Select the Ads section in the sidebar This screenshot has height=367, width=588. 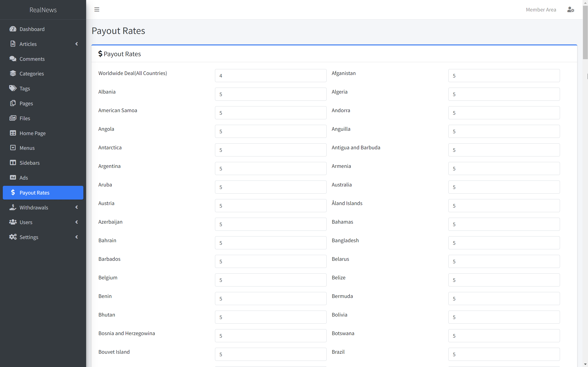(24, 178)
